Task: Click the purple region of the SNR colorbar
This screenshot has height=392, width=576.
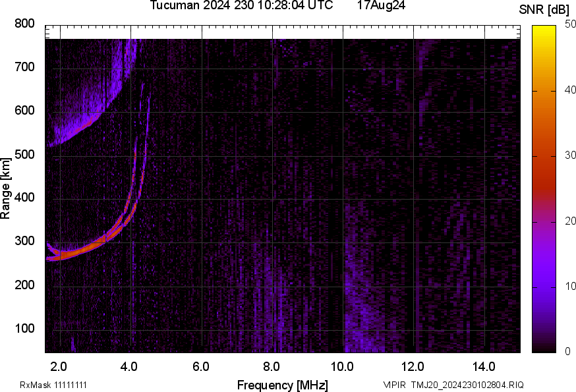Action: coord(544,264)
